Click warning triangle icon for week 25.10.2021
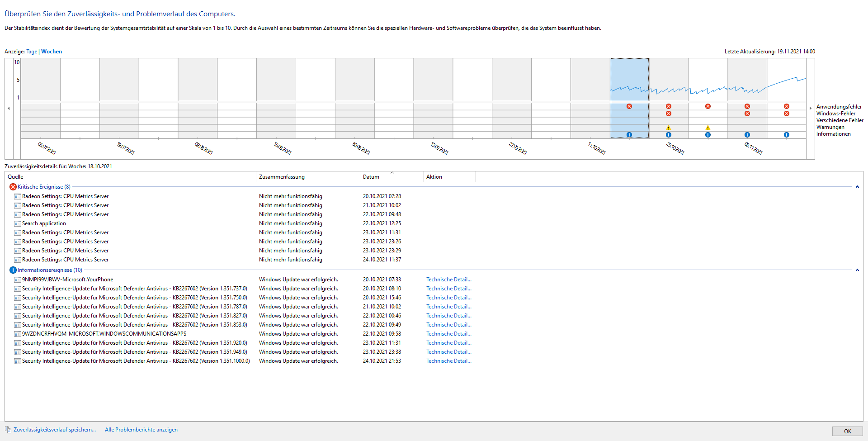Image resolution: width=868 pixels, height=441 pixels. 669,128
